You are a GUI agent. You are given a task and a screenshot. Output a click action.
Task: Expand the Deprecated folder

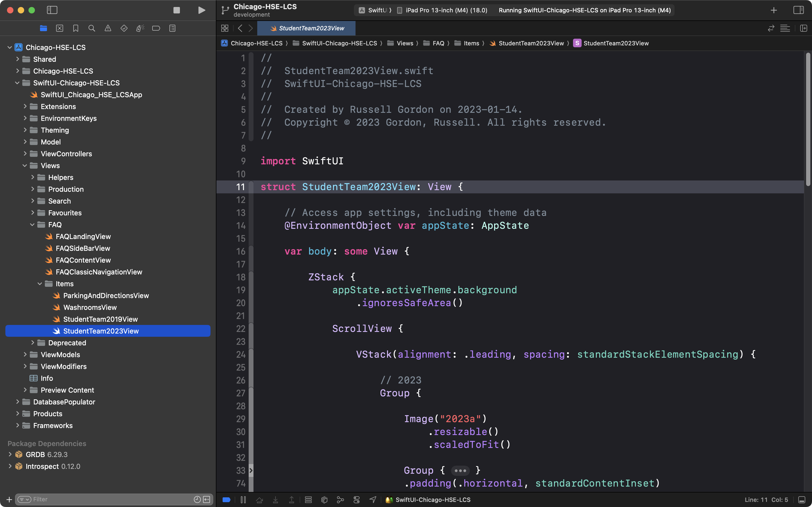click(x=32, y=343)
